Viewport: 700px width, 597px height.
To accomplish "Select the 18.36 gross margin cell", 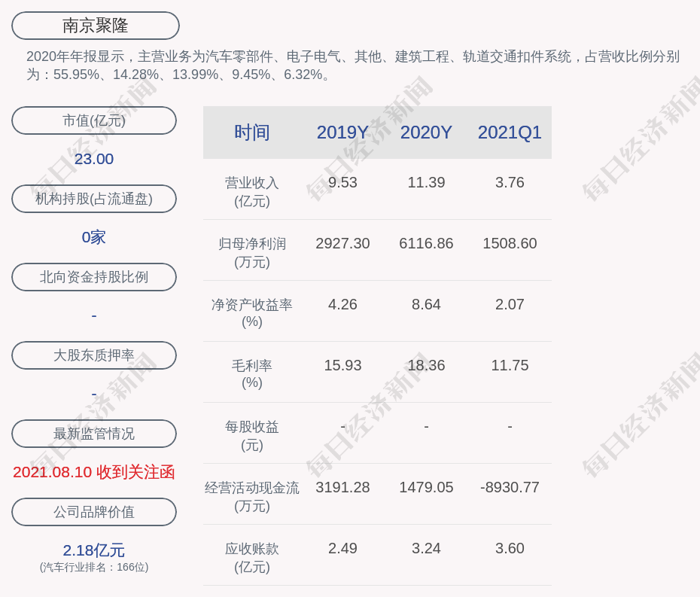I will click(426, 365).
